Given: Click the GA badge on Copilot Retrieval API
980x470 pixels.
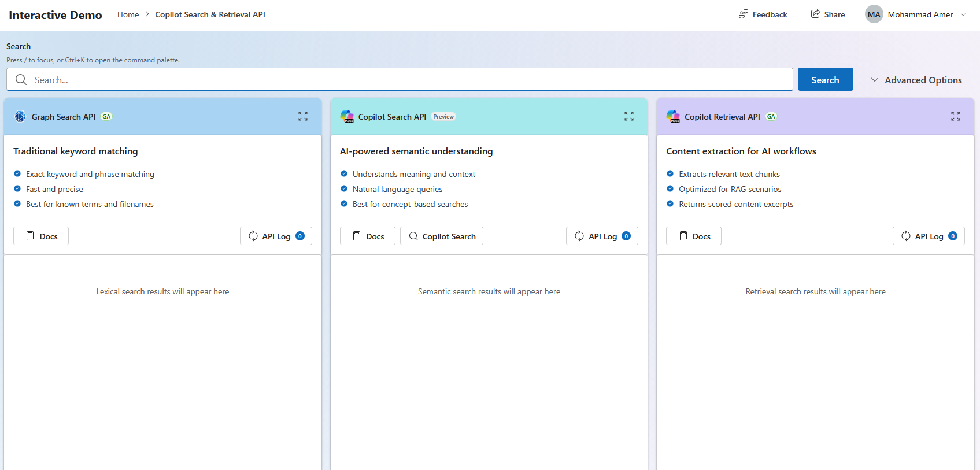Looking at the screenshot, I should coord(771,117).
